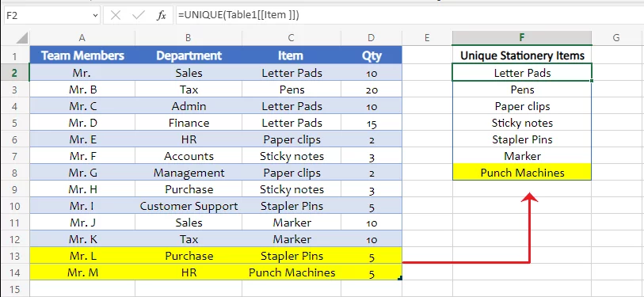Click the Marker cell in row 12
This screenshot has height=297, width=644.
[292, 239]
